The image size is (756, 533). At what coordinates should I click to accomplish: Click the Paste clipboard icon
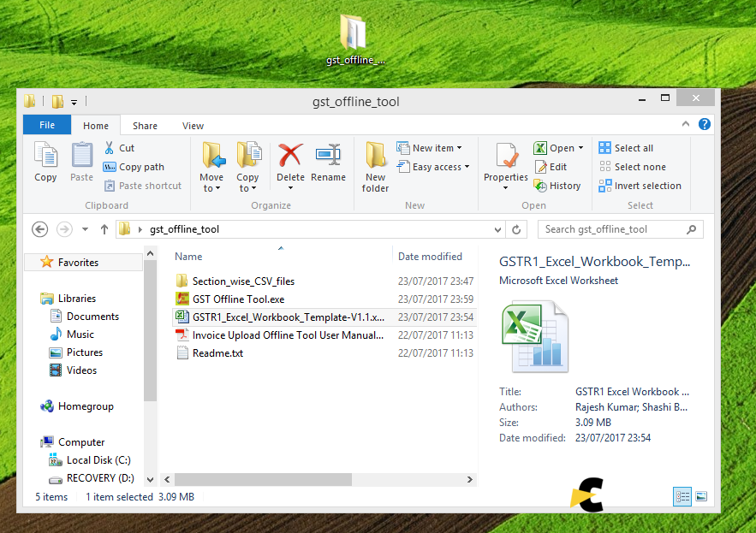coord(82,155)
